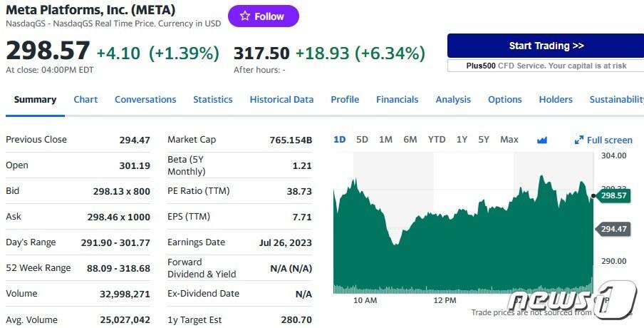This screenshot has height=328, width=644.
Task: Select the Max chart range
Action: tap(509, 140)
